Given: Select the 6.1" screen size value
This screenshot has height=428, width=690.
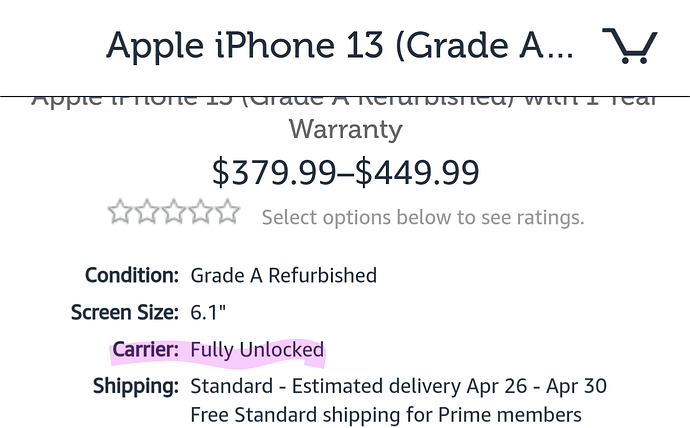Looking at the screenshot, I should click(x=208, y=312).
